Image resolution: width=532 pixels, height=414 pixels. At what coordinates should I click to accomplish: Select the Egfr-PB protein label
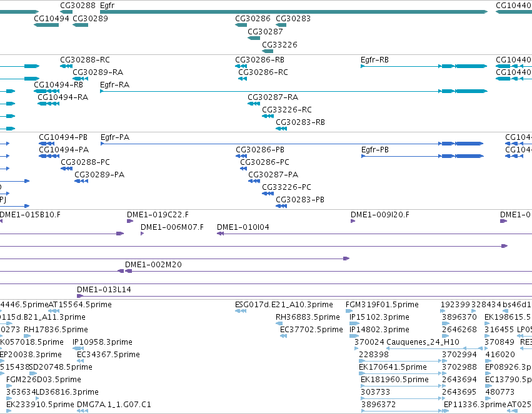coord(375,150)
